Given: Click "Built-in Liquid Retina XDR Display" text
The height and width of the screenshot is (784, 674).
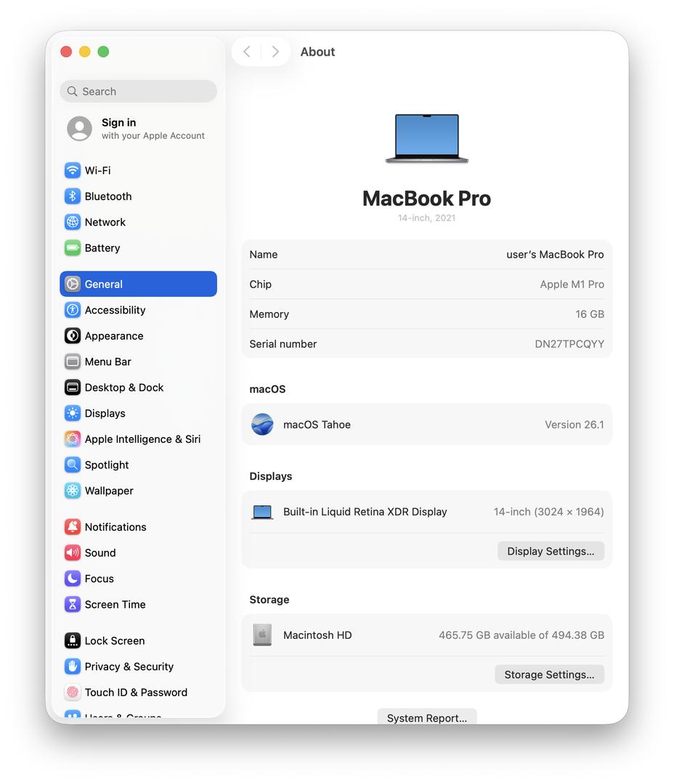Looking at the screenshot, I should (x=365, y=512).
